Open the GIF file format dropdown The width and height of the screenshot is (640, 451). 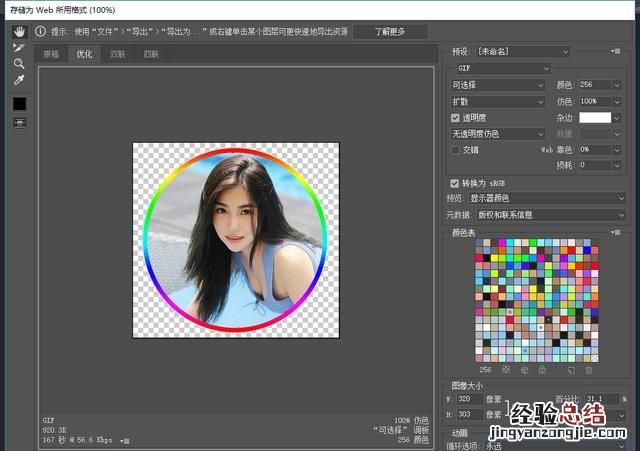503,68
